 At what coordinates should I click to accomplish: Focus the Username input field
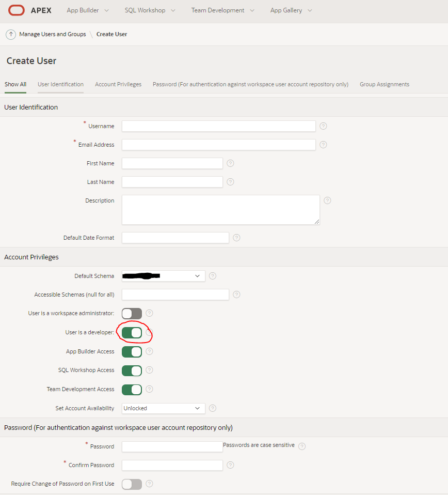coord(219,126)
